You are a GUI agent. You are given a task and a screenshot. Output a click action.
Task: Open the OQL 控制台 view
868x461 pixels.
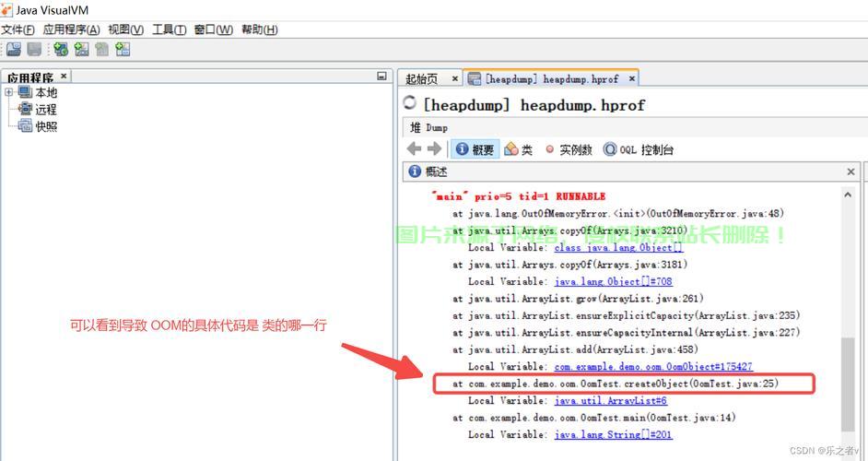point(639,149)
